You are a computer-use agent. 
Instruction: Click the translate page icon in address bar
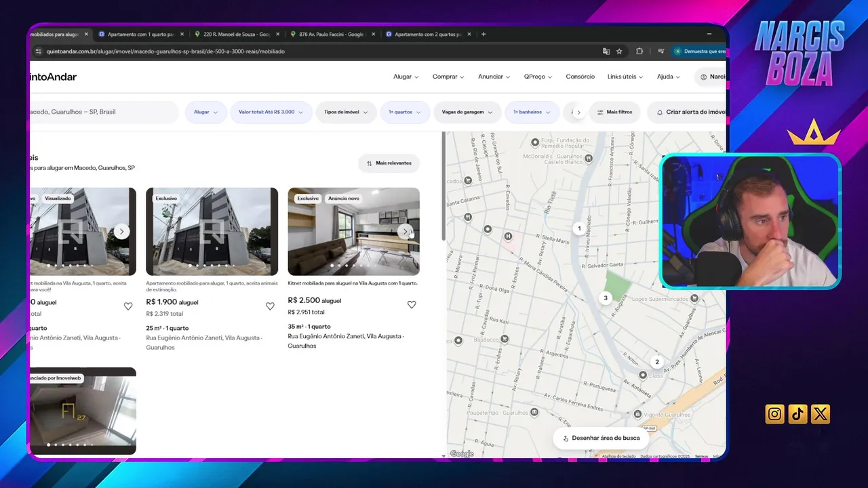coord(606,52)
